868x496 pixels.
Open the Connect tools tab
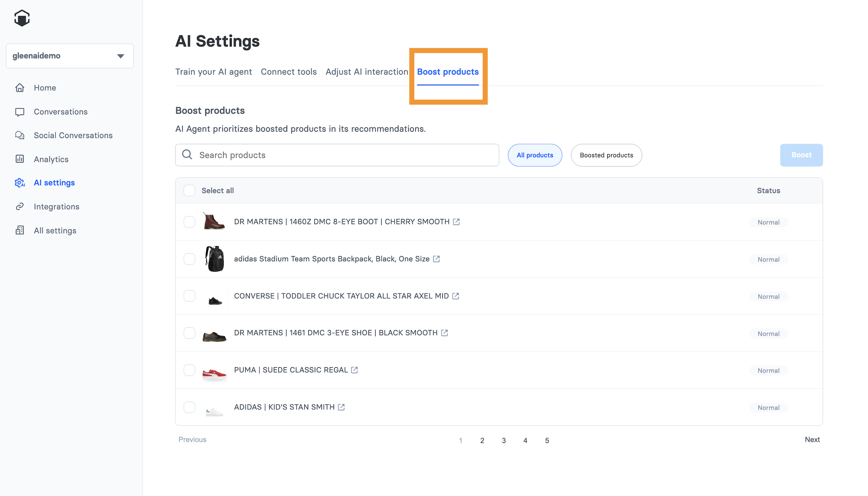pos(289,72)
